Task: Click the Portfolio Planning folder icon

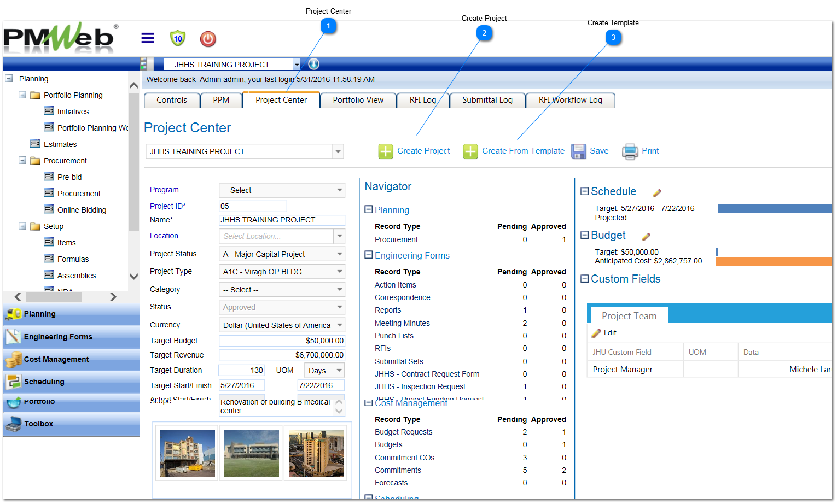Action: tap(35, 95)
